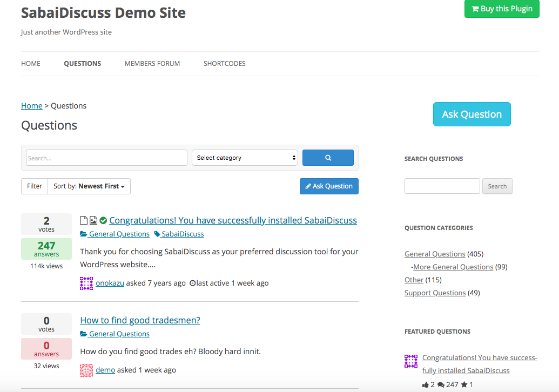Visit the onokazu user profile link

pos(110,283)
